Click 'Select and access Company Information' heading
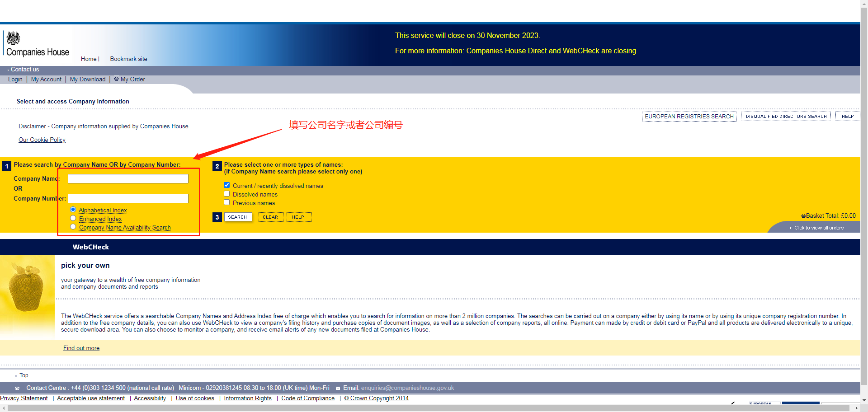The image size is (868, 412). tap(73, 102)
